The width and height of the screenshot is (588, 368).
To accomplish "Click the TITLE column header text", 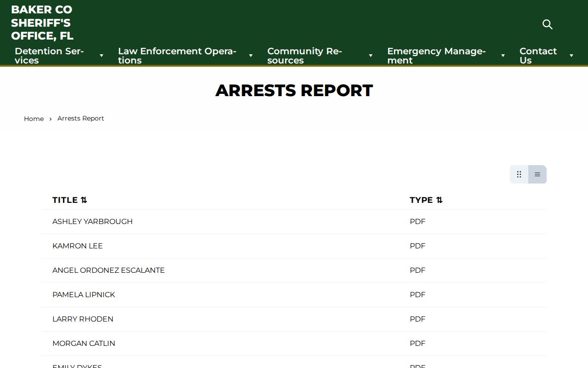I will tap(65, 200).
